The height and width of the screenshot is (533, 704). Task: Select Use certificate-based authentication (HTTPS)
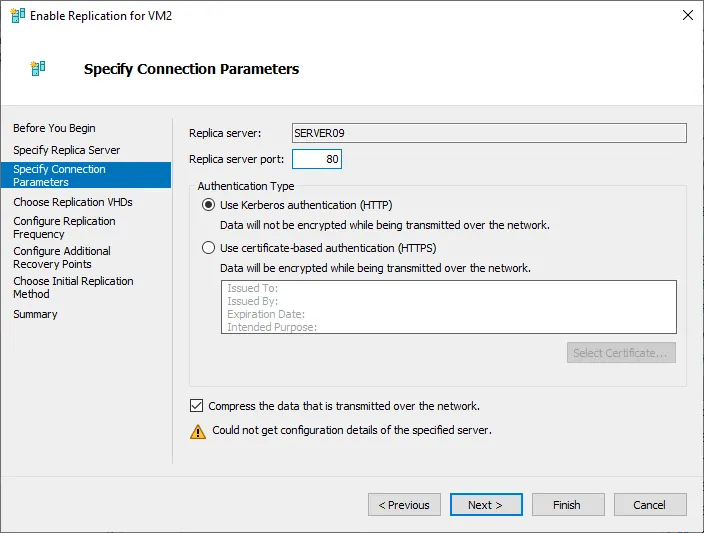[x=208, y=248]
